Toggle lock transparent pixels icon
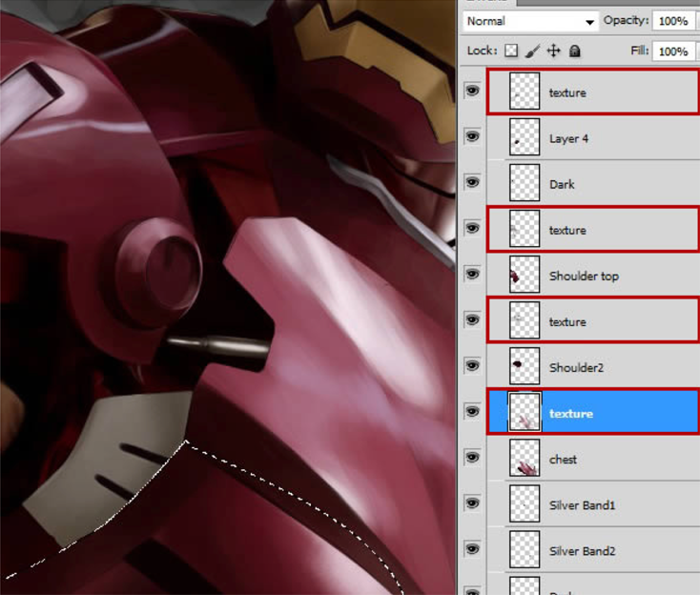 [x=511, y=51]
